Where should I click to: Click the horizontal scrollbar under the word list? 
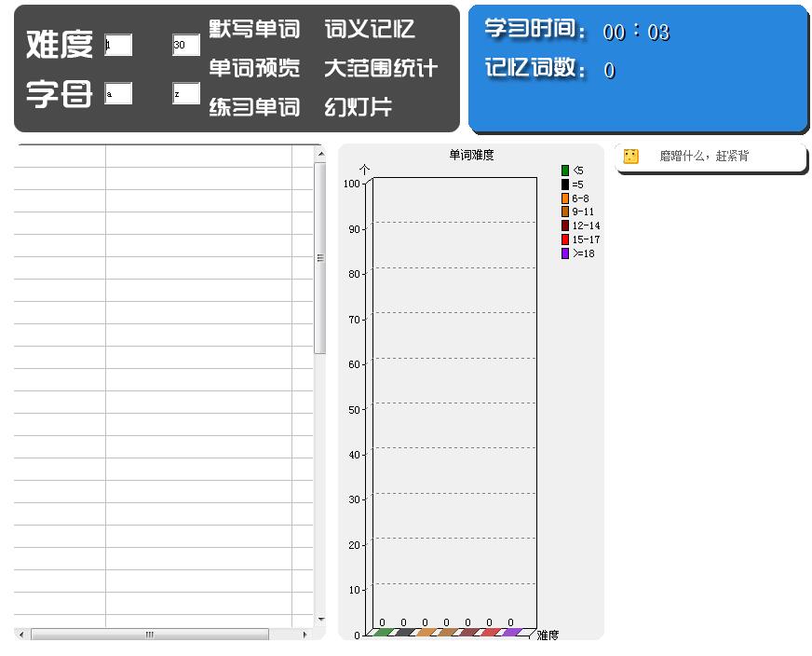152,635
